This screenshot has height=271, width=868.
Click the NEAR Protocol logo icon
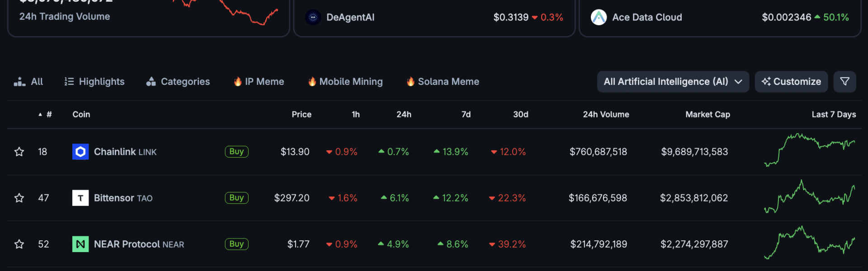[x=80, y=244]
